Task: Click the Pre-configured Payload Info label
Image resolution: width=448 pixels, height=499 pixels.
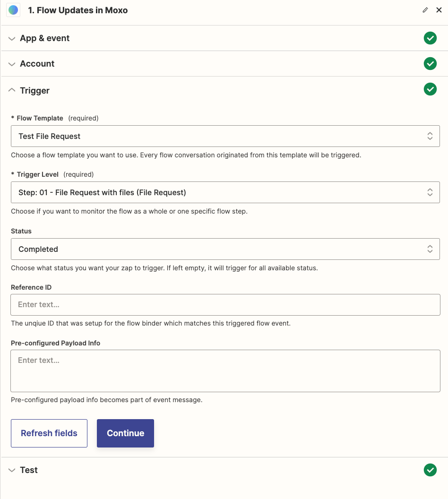Action: [x=55, y=343]
